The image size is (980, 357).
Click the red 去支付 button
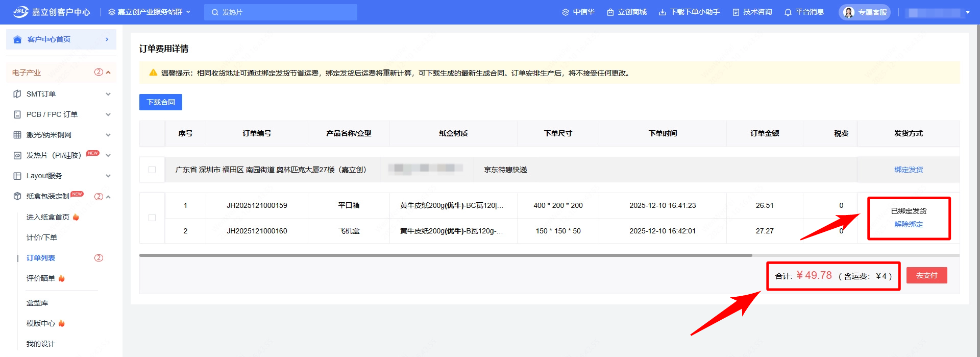click(x=926, y=275)
